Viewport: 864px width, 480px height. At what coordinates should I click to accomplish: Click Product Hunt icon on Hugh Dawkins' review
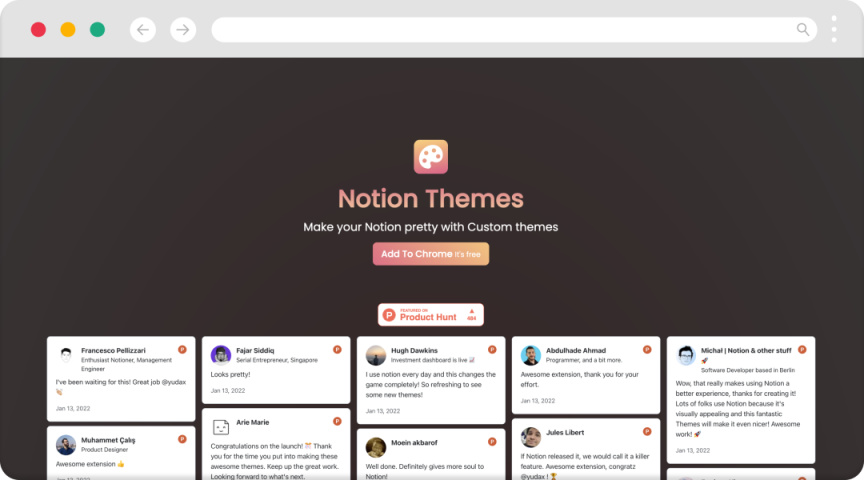[492, 349]
